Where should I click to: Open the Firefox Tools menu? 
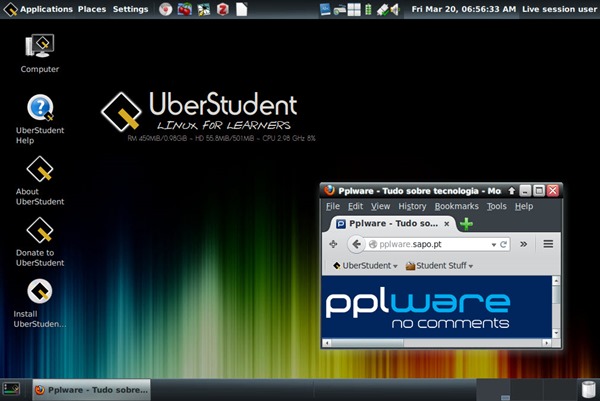(x=497, y=206)
